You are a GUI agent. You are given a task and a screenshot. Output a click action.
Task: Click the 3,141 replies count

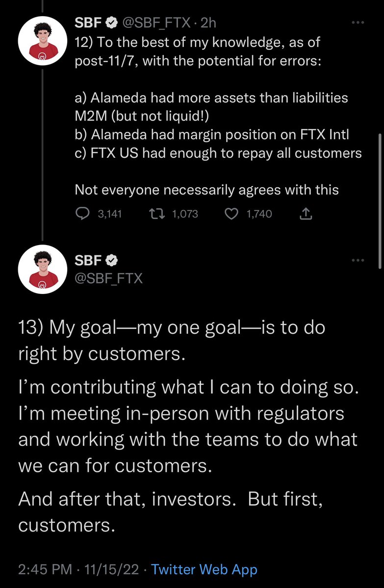click(x=110, y=214)
